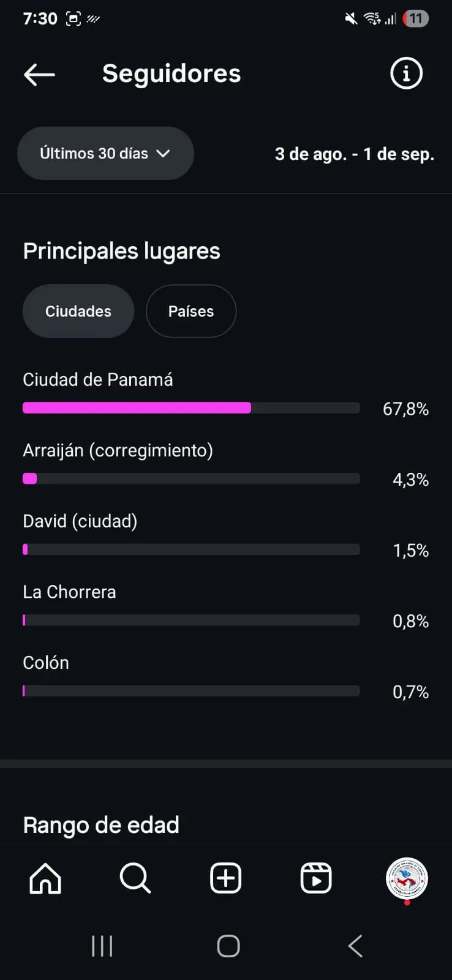Tap the Colón location bar
Screen dimensions: 452x980
click(191, 691)
